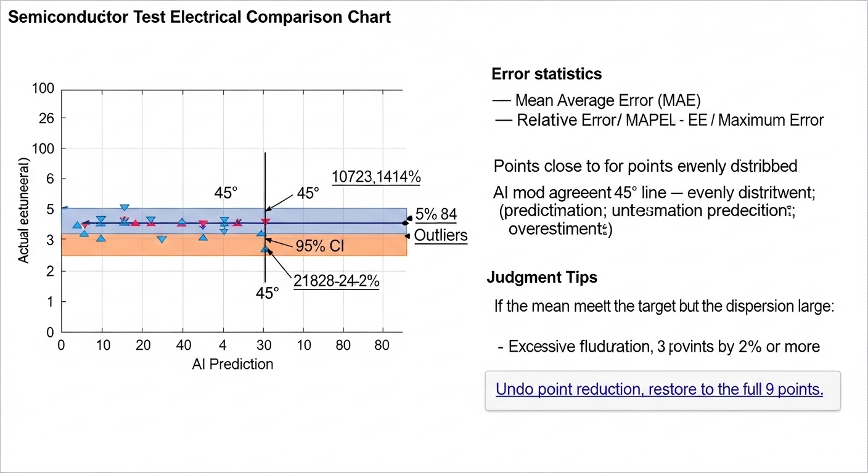
Task: Select the red triangle on the vertical line
Action: [x=265, y=221]
